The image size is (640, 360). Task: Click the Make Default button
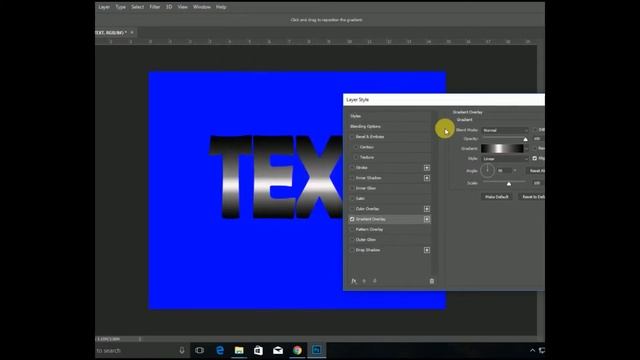(497, 197)
